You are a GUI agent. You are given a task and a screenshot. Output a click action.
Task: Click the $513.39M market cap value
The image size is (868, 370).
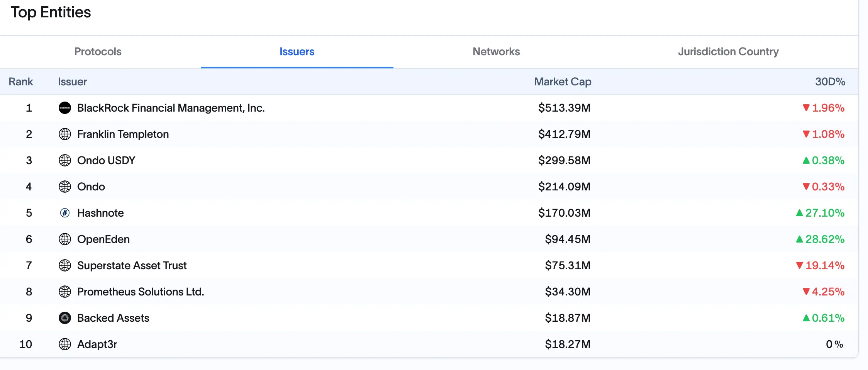coord(564,108)
